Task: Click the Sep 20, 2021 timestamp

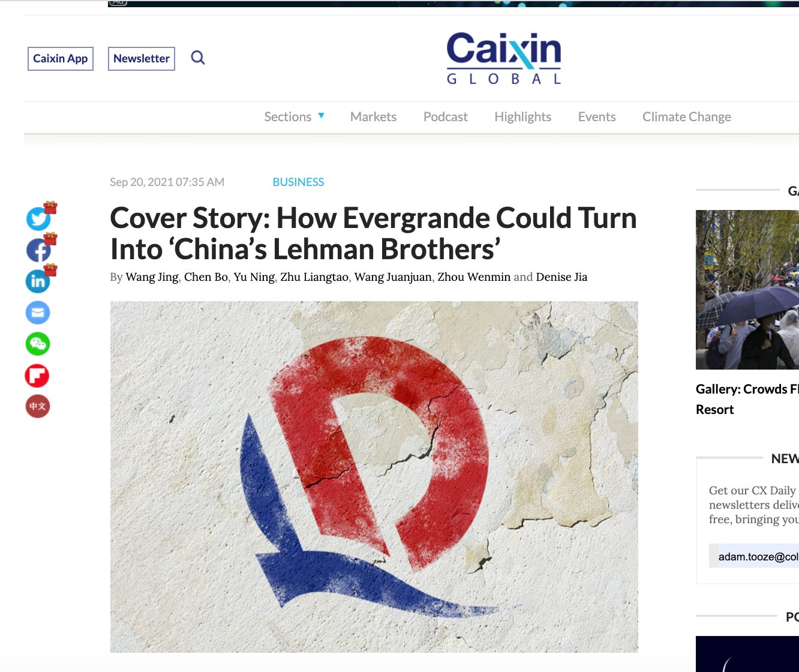Action: 167,182
